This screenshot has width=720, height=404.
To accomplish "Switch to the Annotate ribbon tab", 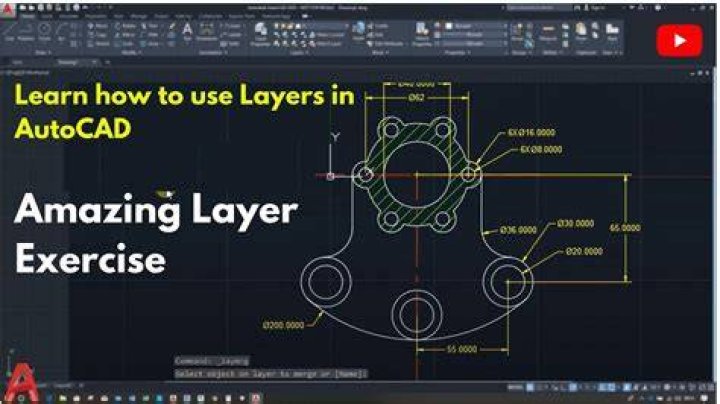I will [x=69, y=17].
